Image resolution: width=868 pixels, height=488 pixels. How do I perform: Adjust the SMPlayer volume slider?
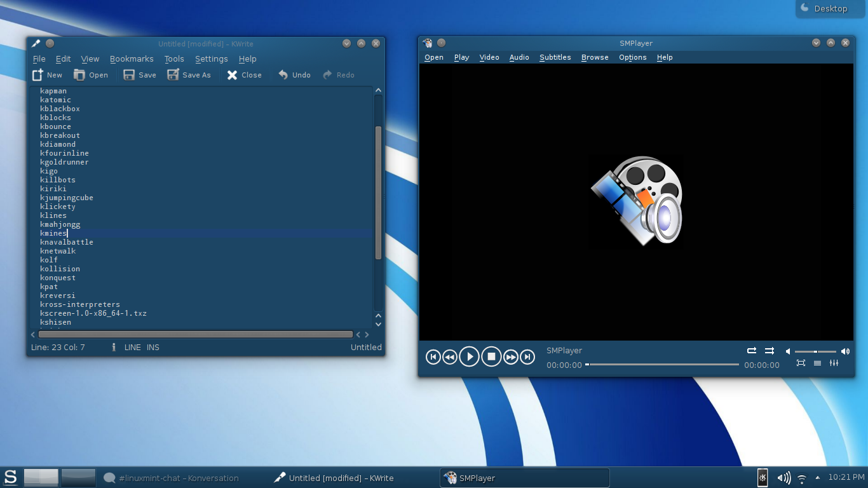click(815, 351)
